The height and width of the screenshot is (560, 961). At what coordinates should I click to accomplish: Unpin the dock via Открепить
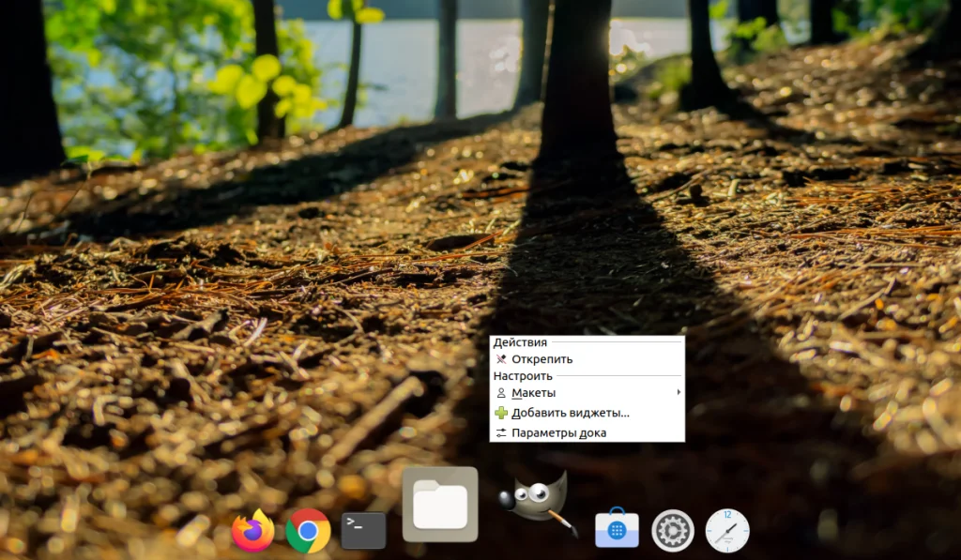[541, 357]
